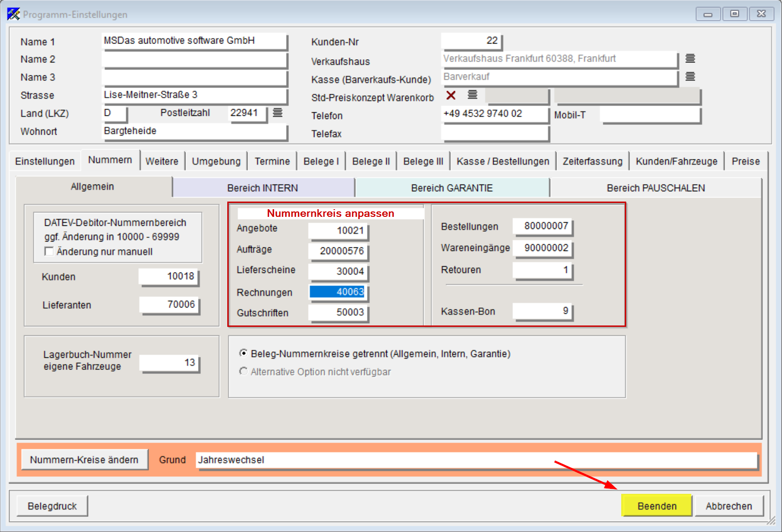Open the Kunden/Fahrzeuge tab
The image size is (782, 532).
(676, 162)
